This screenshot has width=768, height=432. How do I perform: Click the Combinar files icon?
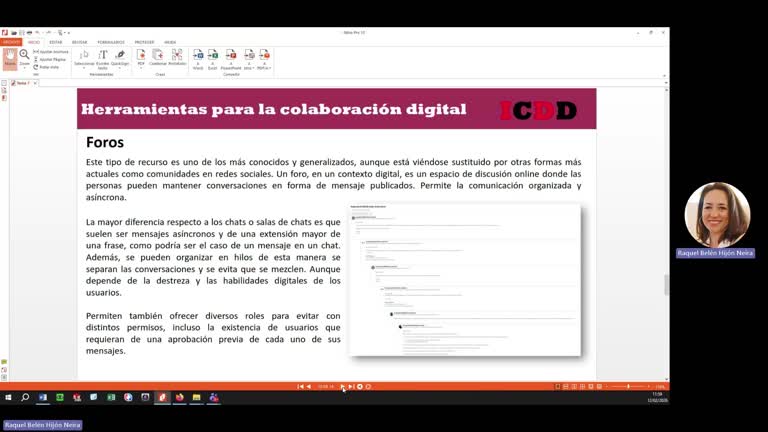pyautogui.click(x=158, y=57)
